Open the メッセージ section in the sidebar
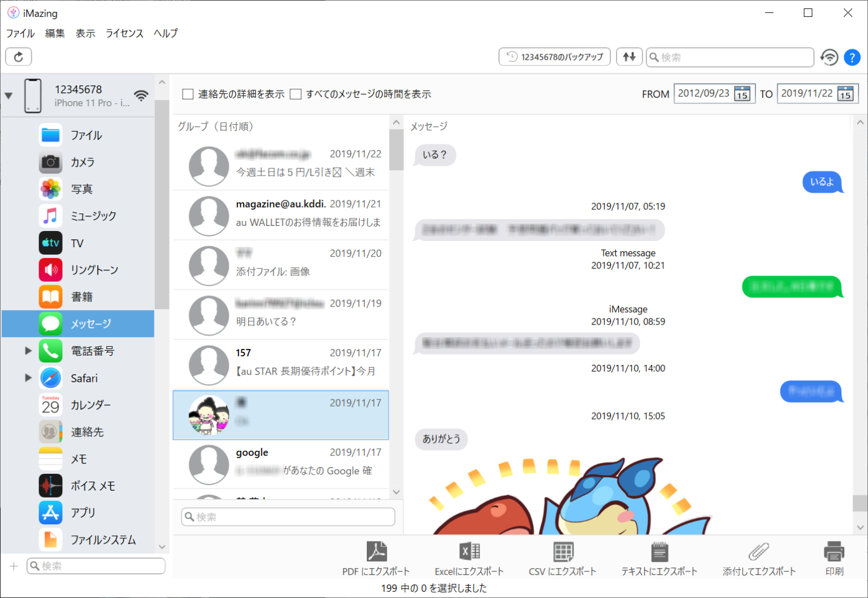Image resolution: width=868 pixels, height=598 pixels. (79, 324)
